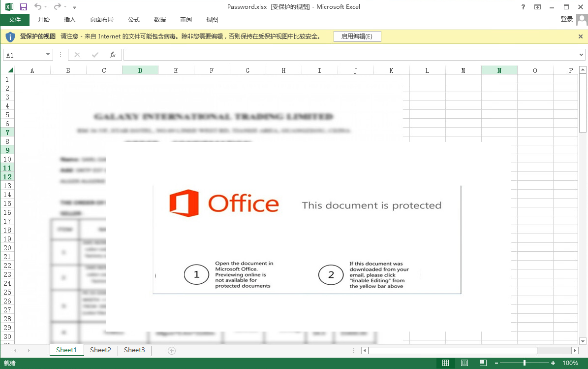The image size is (588, 369).
Task: Click the cancel X icon in formula bar
Action: click(x=77, y=55)
